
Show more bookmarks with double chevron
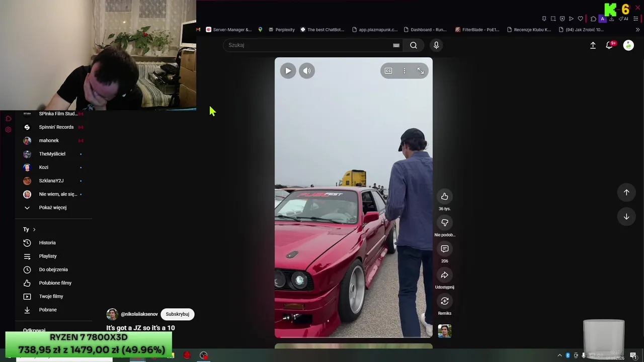click(x=637, y=30)
